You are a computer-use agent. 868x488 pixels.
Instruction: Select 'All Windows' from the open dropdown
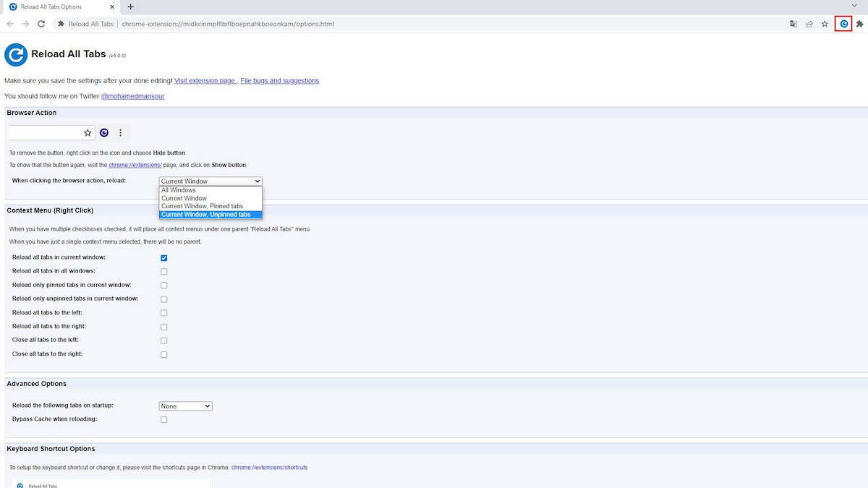click(178, 189)
